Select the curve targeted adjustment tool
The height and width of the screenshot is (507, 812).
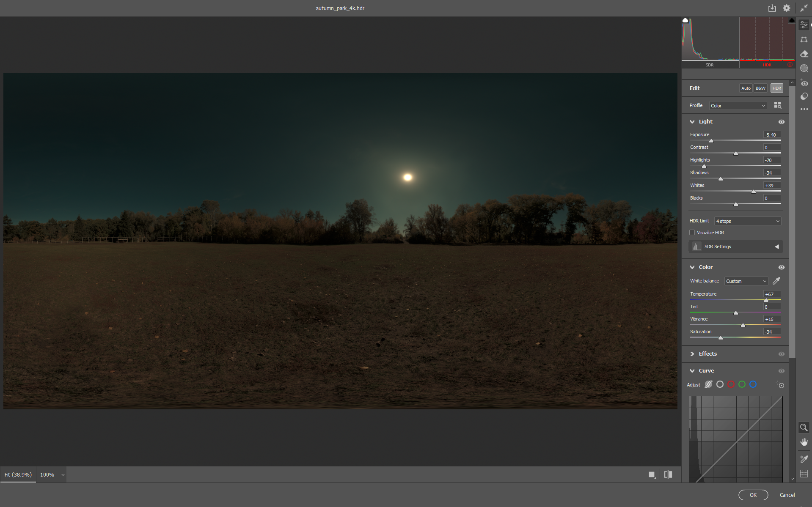(781, 385)
